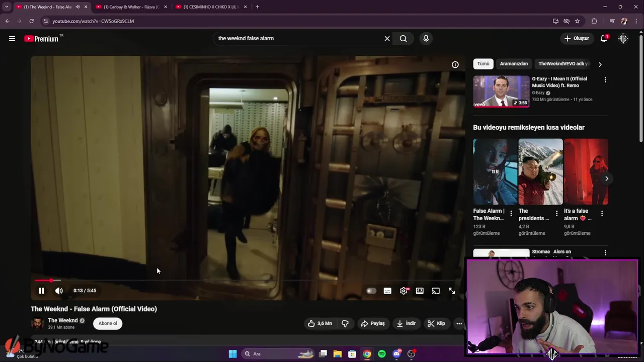This screenshot has height=362, width=644.
Task: Go back to previous page
Action: (7, 21)
